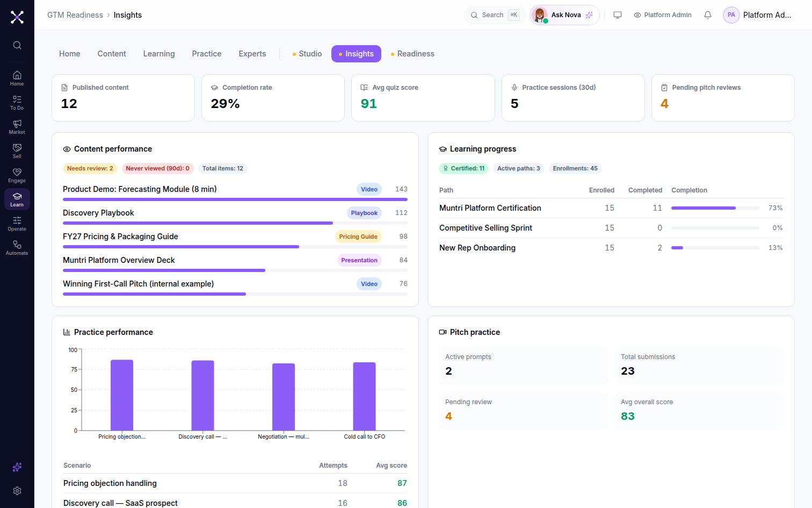Click the Muntri Platform Certification progress bar

(x=715, y=208)
